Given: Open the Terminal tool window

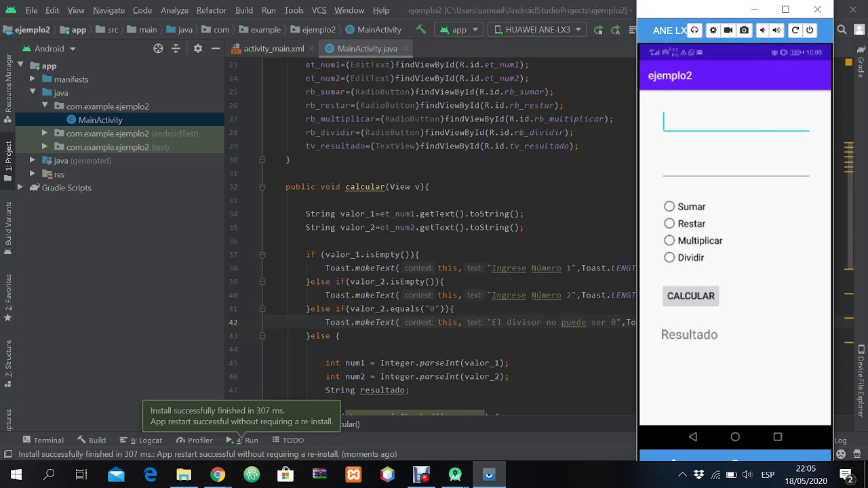Looking at the screenshot, I should (43, 441).
